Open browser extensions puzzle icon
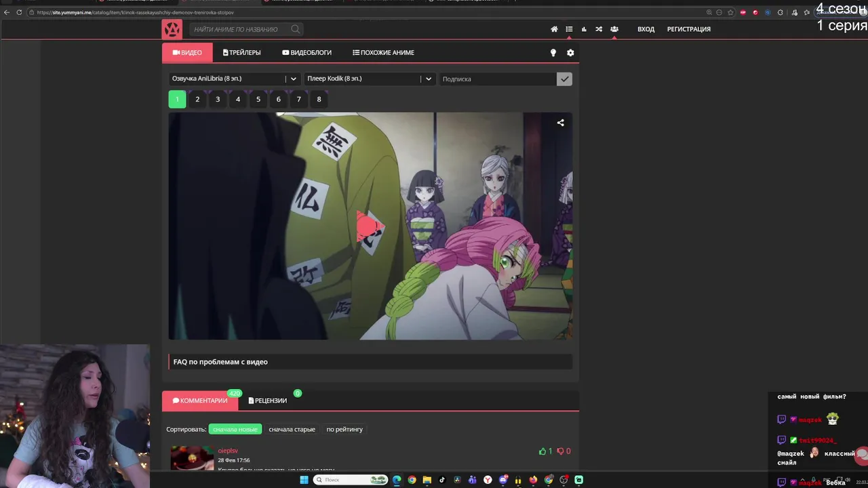868x488 pixels. 781,12
